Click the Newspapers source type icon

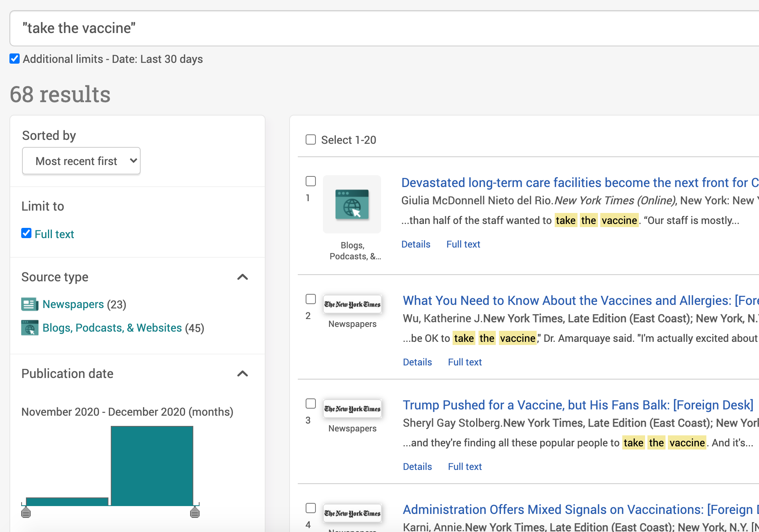(29, 305)
